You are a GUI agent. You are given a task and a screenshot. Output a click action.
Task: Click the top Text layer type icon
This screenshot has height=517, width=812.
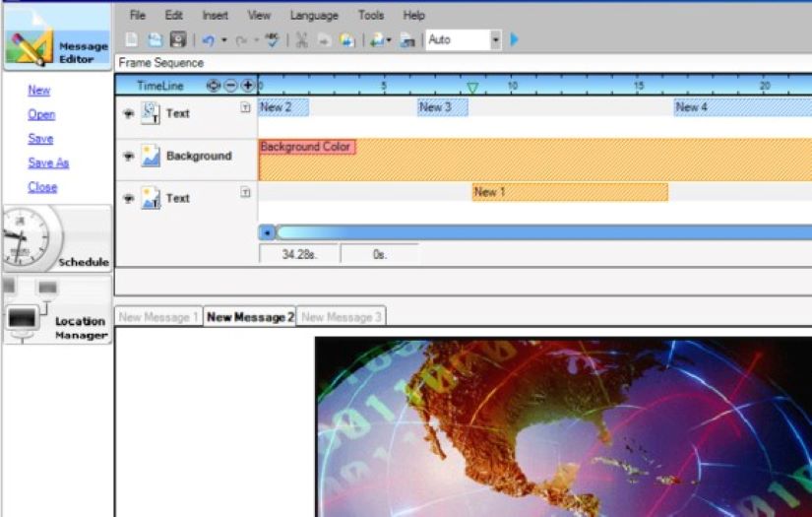pyautogui.click(x=151, y=113)
